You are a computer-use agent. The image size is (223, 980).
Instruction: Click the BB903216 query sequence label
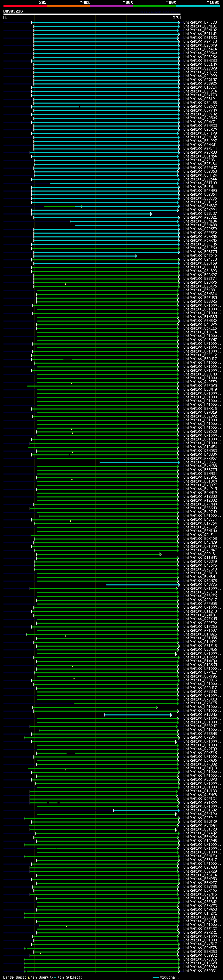[x=13, y=11]
